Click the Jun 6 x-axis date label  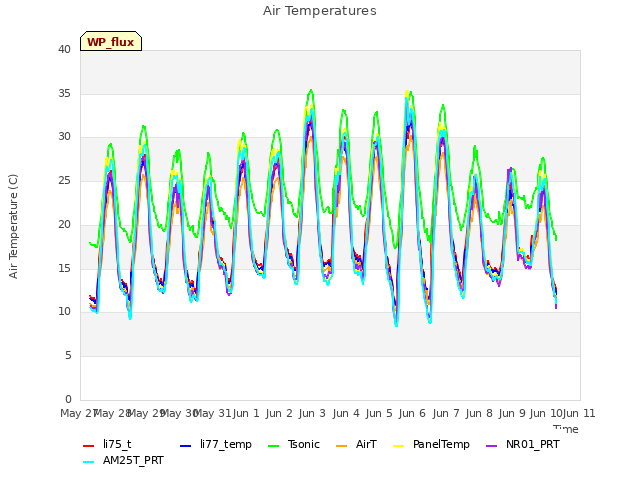point(412,413)
